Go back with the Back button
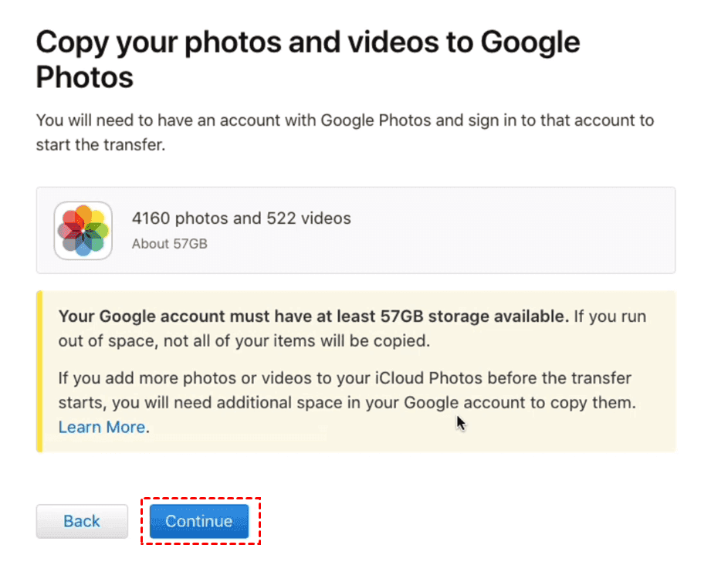 click(82, 521)
